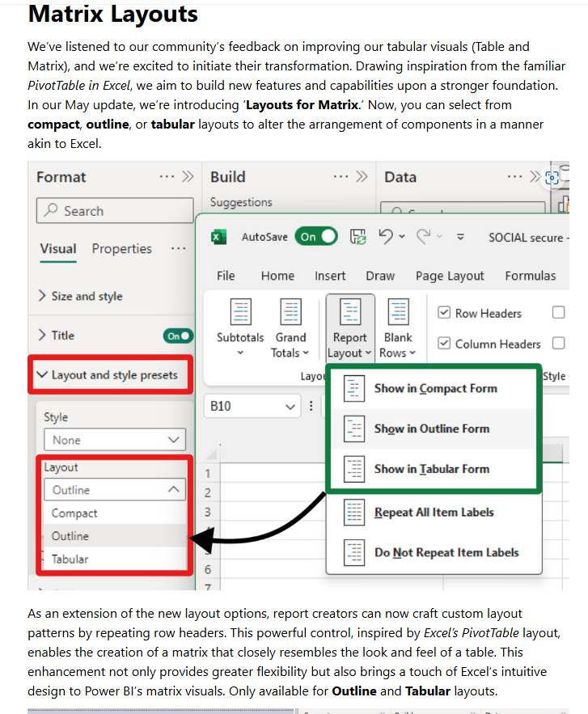The image size is (588, 714).
Task: Click Do Not Repeat Item Labels icon
Action: [354, 552]
